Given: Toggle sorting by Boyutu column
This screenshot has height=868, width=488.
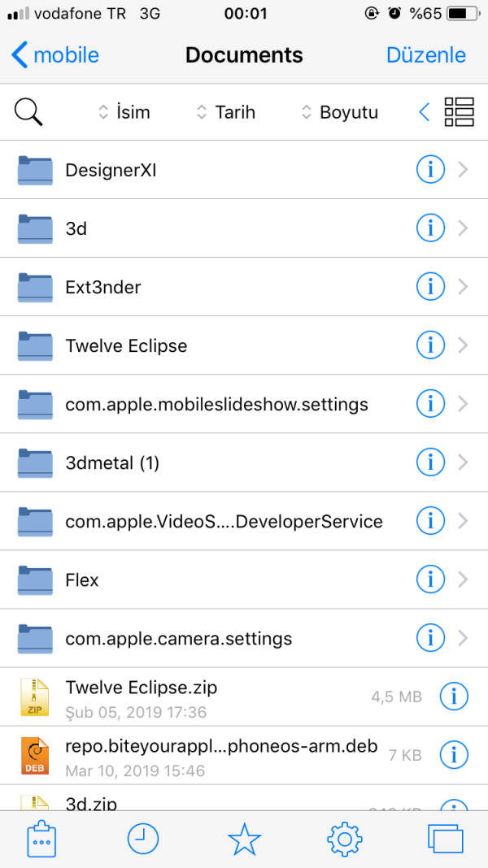Looking at the screenshot, I should [338, 112].
